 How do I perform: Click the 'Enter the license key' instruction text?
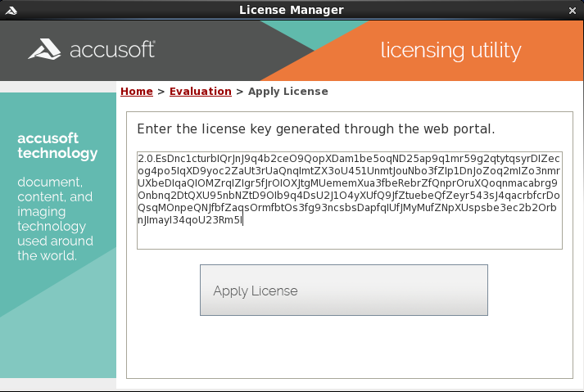coord(315,129)
